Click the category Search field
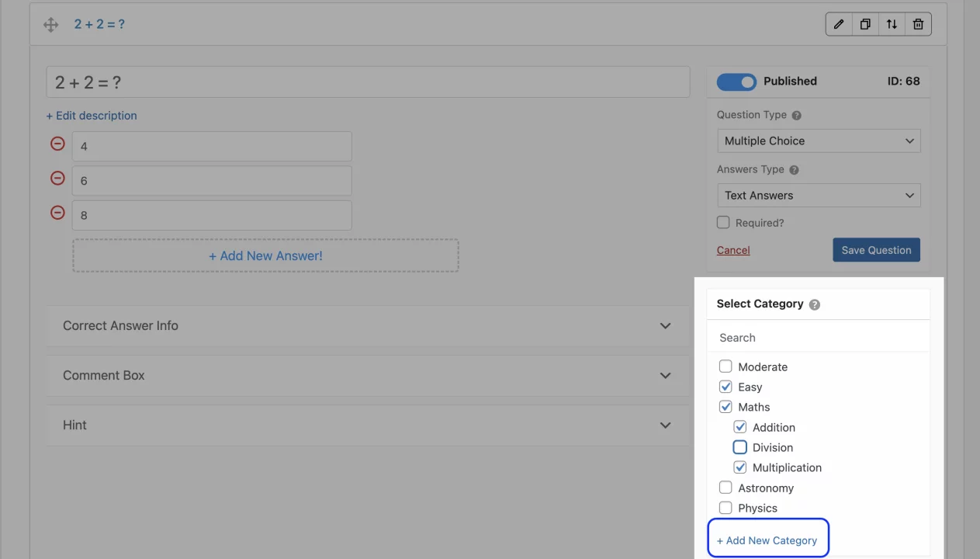Image resolution: width=980 pixels, height=559 pixels. (x=819, y=338)
